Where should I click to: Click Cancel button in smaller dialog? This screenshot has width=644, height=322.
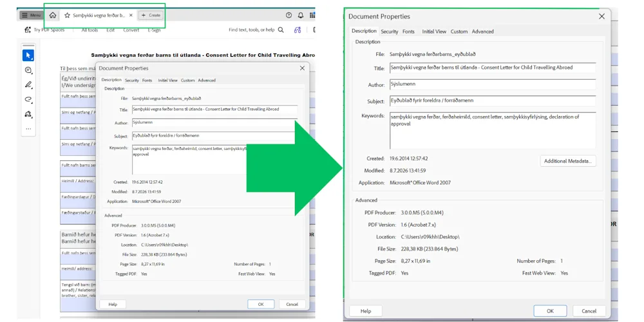(292, 305)
